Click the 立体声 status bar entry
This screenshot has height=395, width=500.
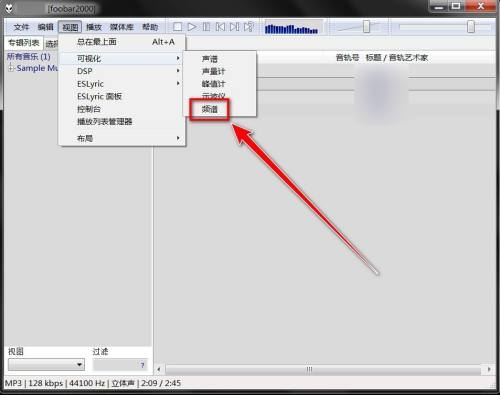(x=123, y=383)
